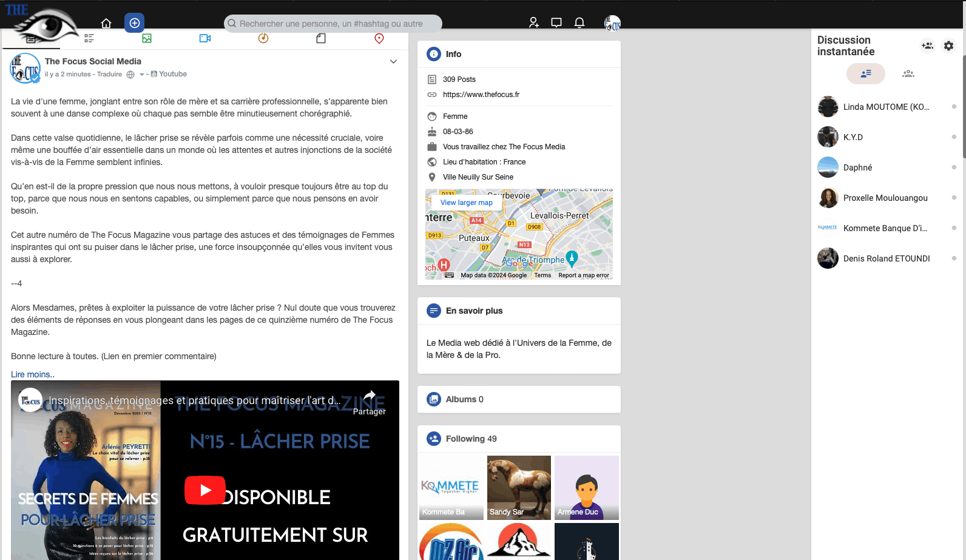Viewport: 966px width, 560px height.
Task: Open notifications bell icon
Action: [x=579, y=22]
